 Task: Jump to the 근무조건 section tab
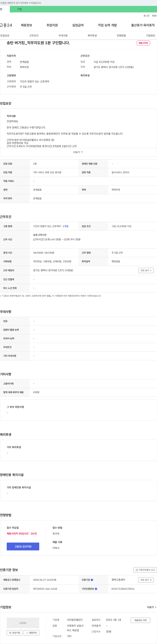point(34,36)
